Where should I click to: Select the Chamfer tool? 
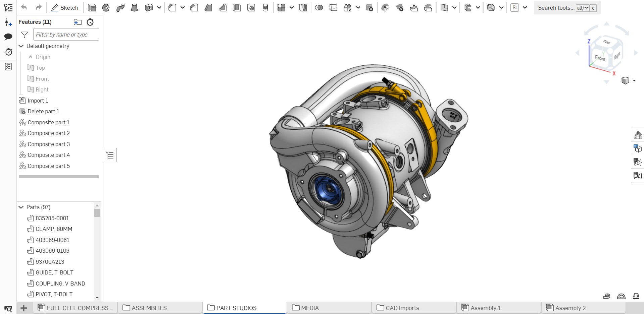click(194, 8)
